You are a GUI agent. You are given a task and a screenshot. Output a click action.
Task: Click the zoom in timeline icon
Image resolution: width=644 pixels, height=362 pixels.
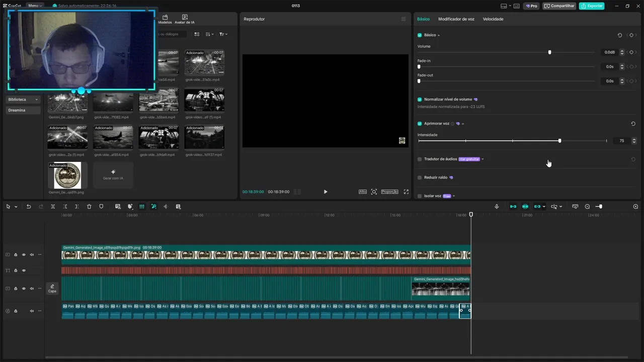(x=635, y=207)
